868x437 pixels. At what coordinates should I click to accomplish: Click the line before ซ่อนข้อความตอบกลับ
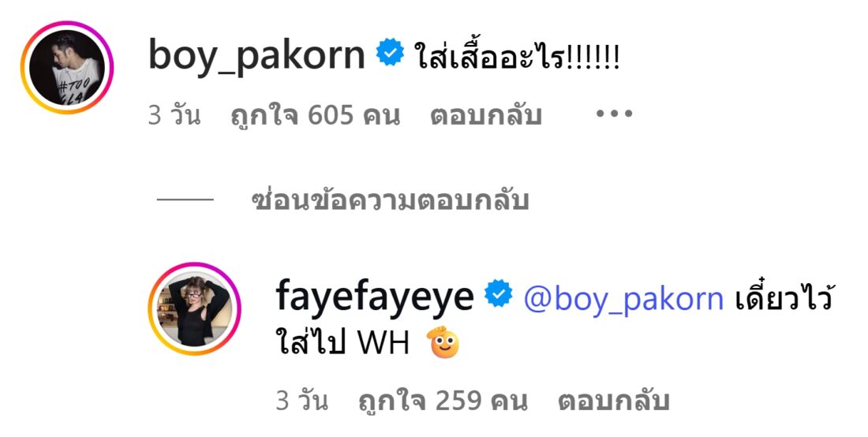coord(185,199)
